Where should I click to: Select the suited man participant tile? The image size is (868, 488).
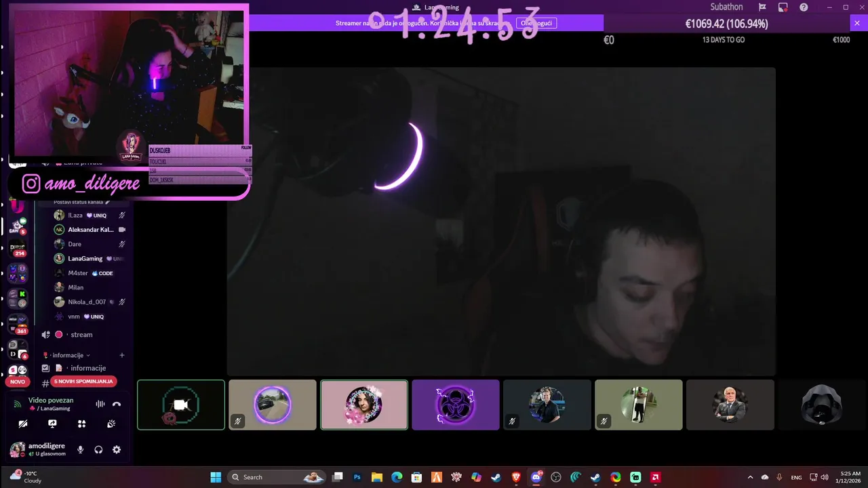click(730, 405)
